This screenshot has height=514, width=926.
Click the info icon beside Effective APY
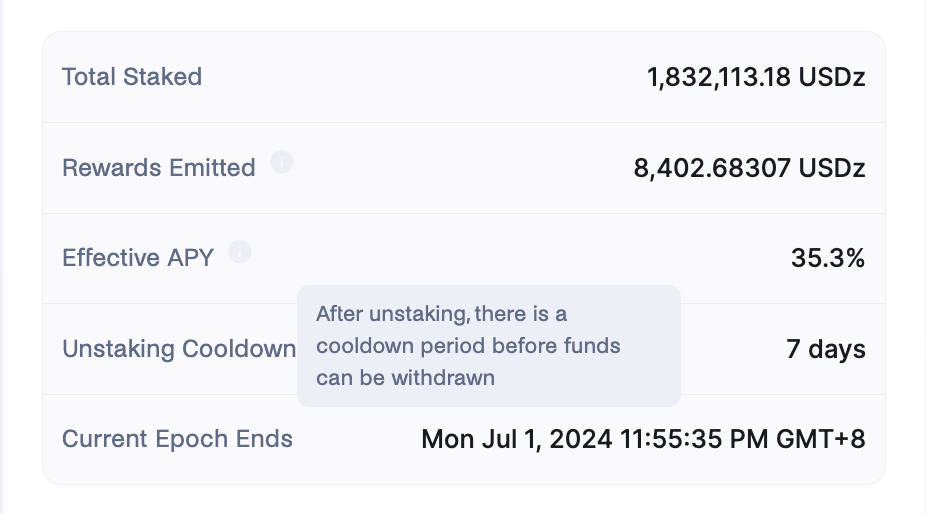point(239,252)
